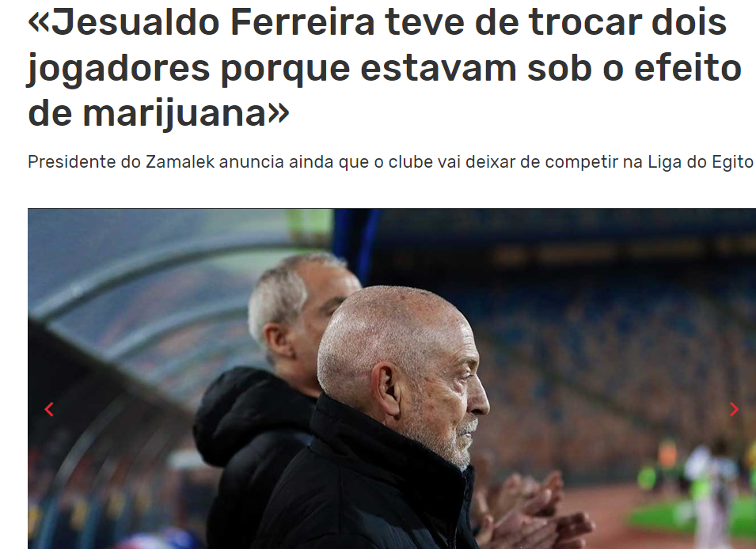
Task: Click the word 'Zamalek' in the subtitle
Action: [x=180, y=161]
